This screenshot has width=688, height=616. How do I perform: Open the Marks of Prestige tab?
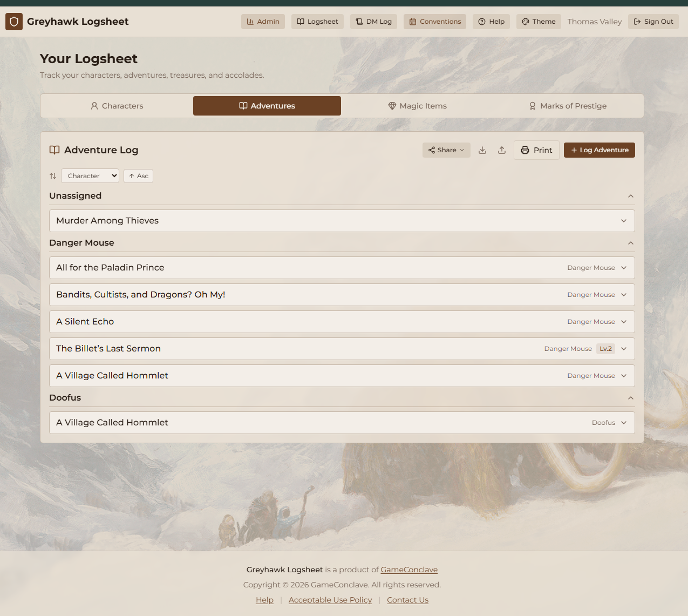pos(568,106)
